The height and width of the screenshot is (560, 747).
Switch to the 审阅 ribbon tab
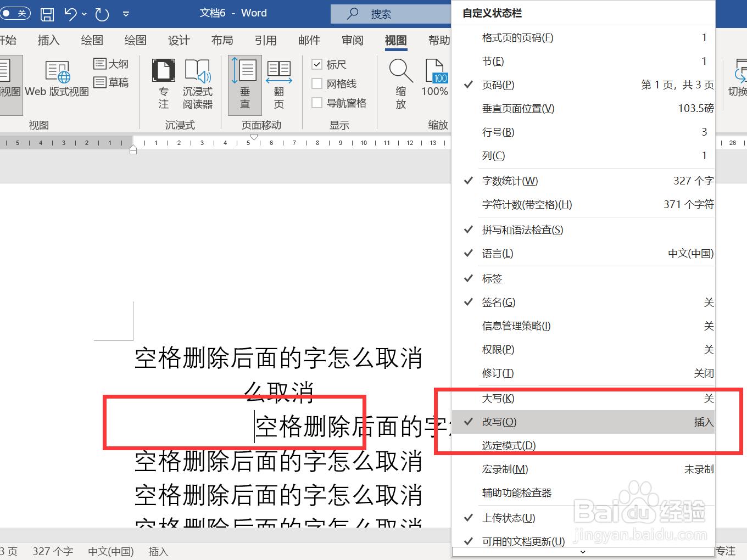(352, 40)
